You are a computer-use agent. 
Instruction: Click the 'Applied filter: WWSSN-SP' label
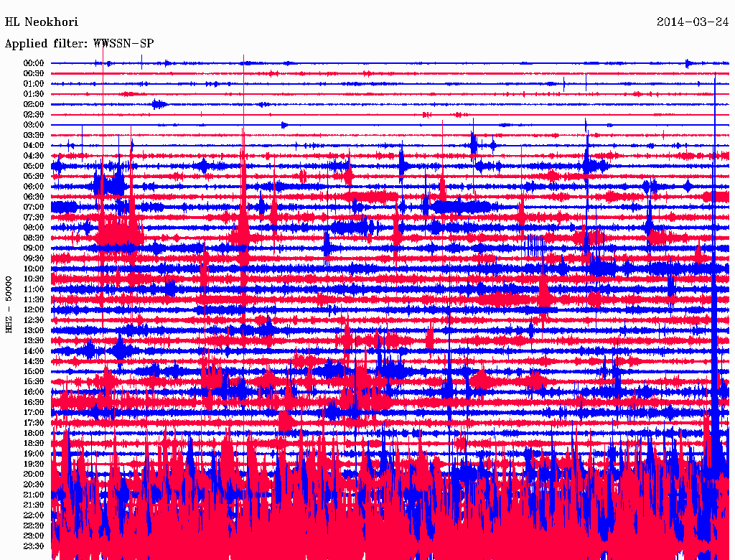(x=79, y=44)
